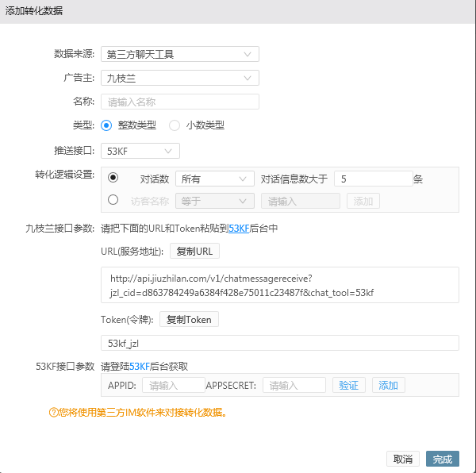Click the visitor name 请输入 field
The image size is (476, 473).
tap(301, 201)
